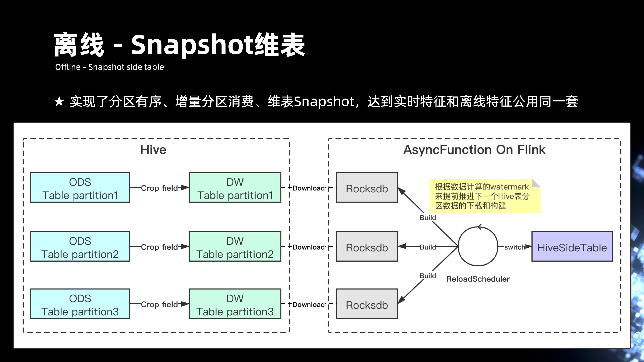Click the HiveSideTable node icon
This screenshot has width=644, height=362.
[x=573, y=247]
